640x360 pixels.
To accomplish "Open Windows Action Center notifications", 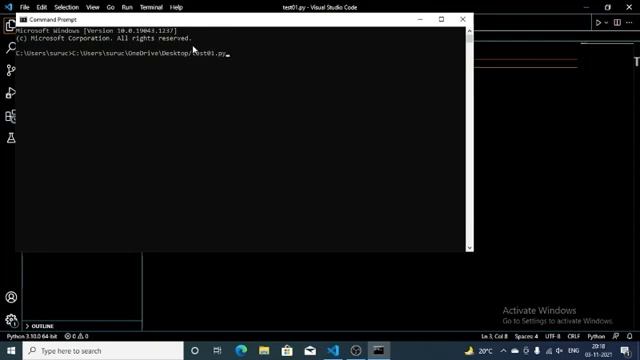I will tap(625, 351).
